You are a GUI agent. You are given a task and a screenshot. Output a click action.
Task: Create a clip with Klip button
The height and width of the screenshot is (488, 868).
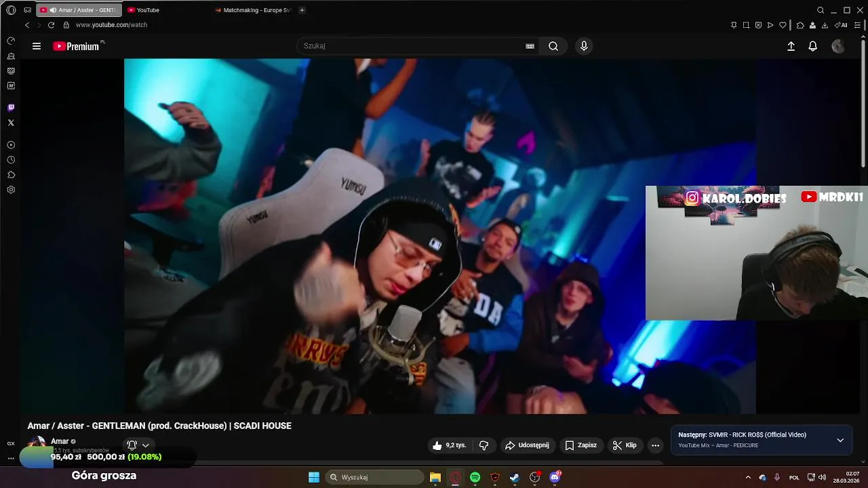pyautogui.click(x=625, y=445)
